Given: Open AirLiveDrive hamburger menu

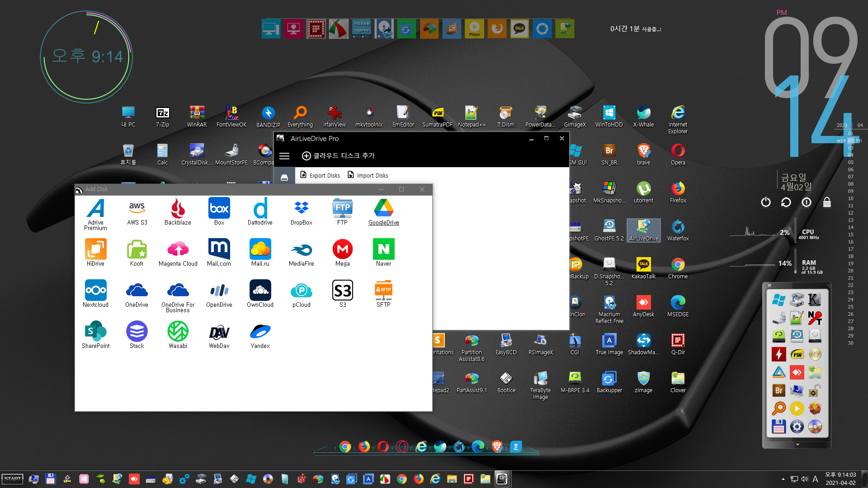Looking at the screenshot, I should 284,156.
